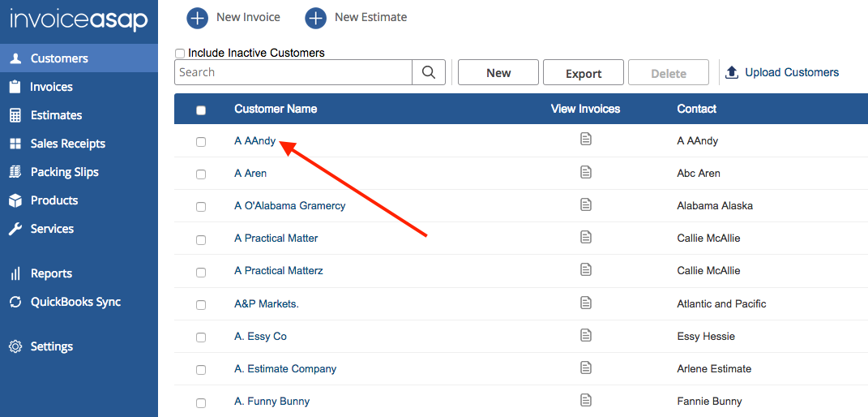Screen dimensions: 868x417
Task: Click the plus icon for New Estimate
Action: click(x=316, y=17)
